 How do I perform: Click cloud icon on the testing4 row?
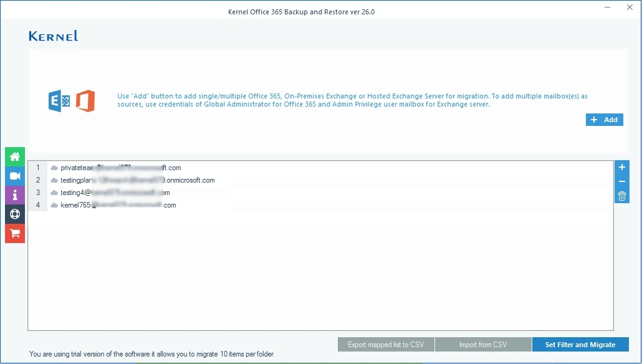tap(54, 193)
